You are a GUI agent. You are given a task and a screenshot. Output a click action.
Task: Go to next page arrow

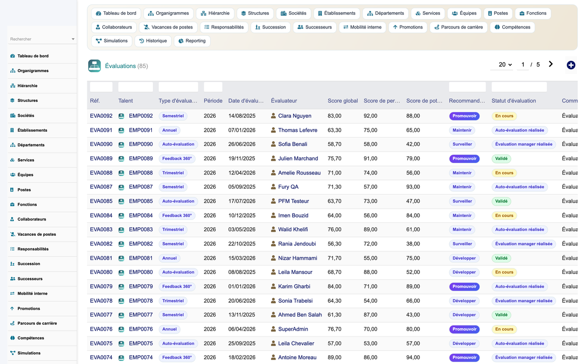coord(551,64)
